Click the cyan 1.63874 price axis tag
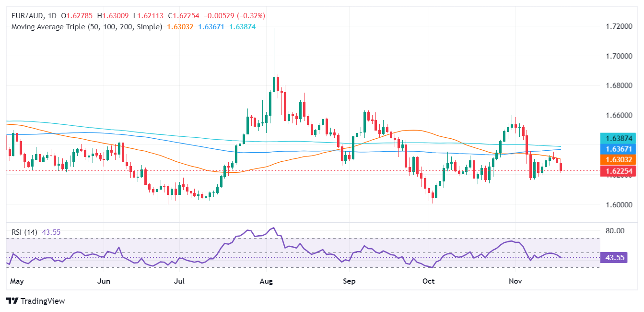 (619, 138)
